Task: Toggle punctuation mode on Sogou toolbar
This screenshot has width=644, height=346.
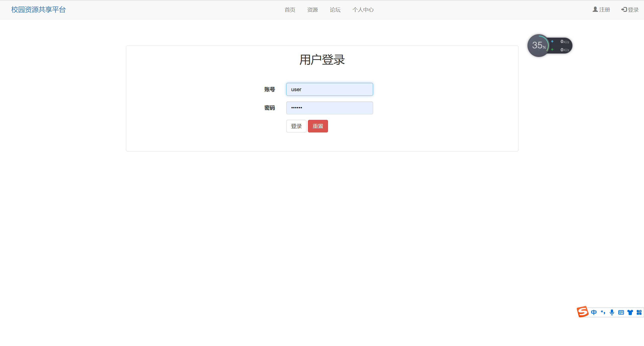Action: 602,312
